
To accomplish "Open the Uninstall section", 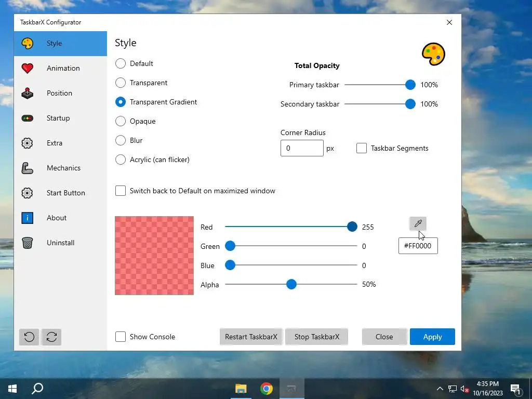I will point(60,243).
